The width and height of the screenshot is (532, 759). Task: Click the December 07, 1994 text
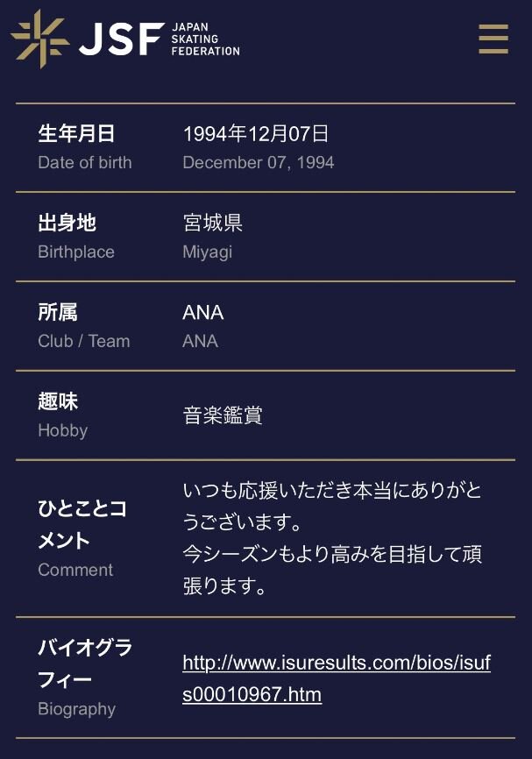[259, 162]
